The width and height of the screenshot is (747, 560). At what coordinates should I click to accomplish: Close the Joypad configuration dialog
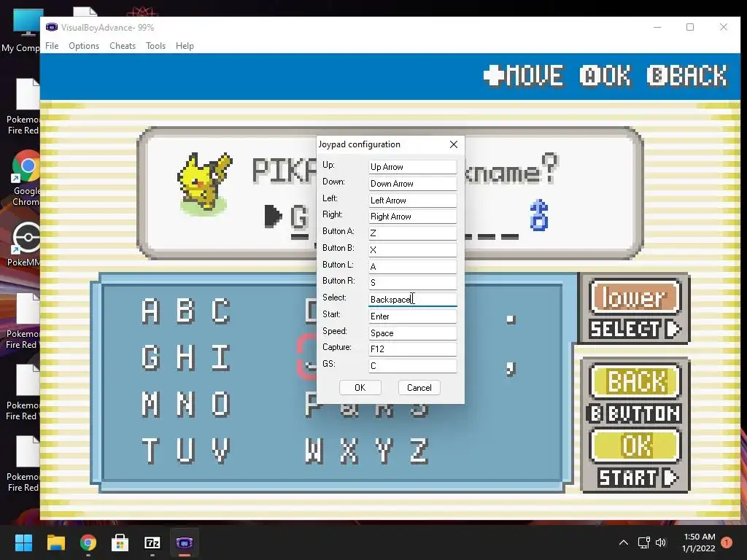(454, 144)
